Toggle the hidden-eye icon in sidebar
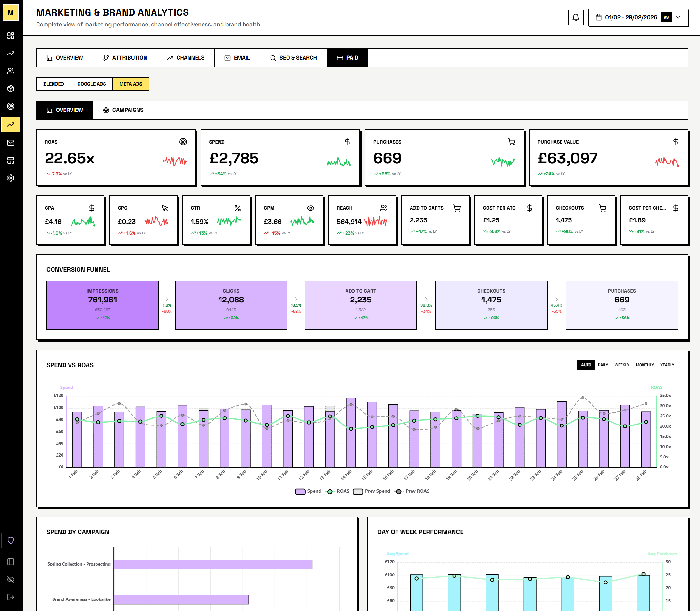Image resolution: width=700 pixels, height=611 pixels. pyautogui.click(x=11, y=580)
